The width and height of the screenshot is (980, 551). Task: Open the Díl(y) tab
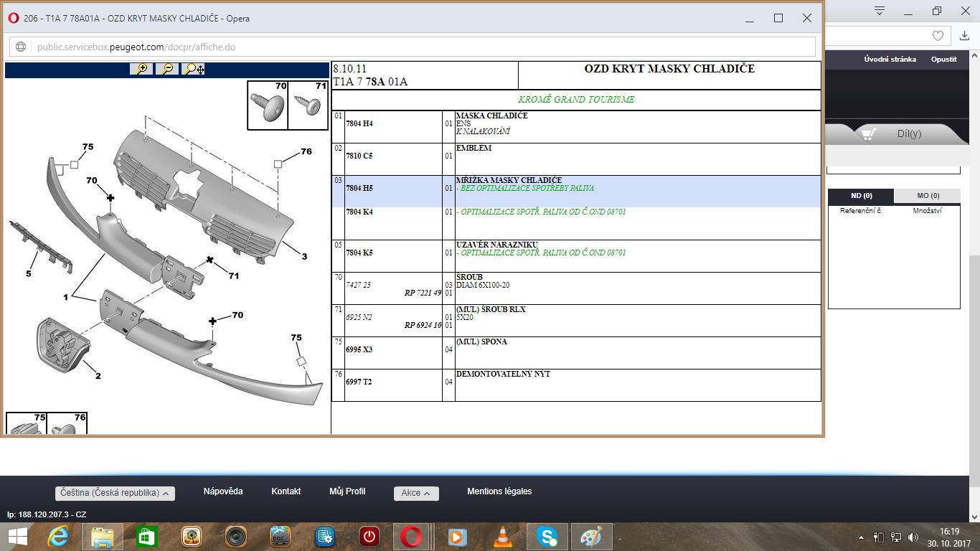coord(909,134)
